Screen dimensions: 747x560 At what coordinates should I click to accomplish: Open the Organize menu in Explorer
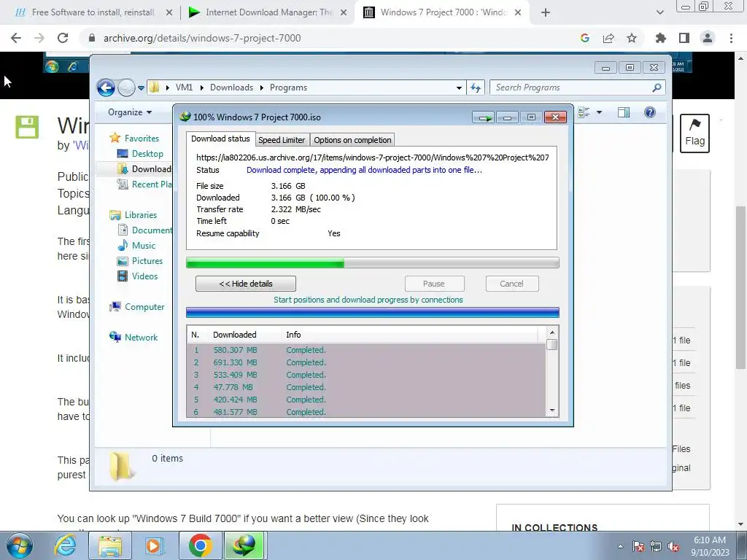click(x=130, y=112)
